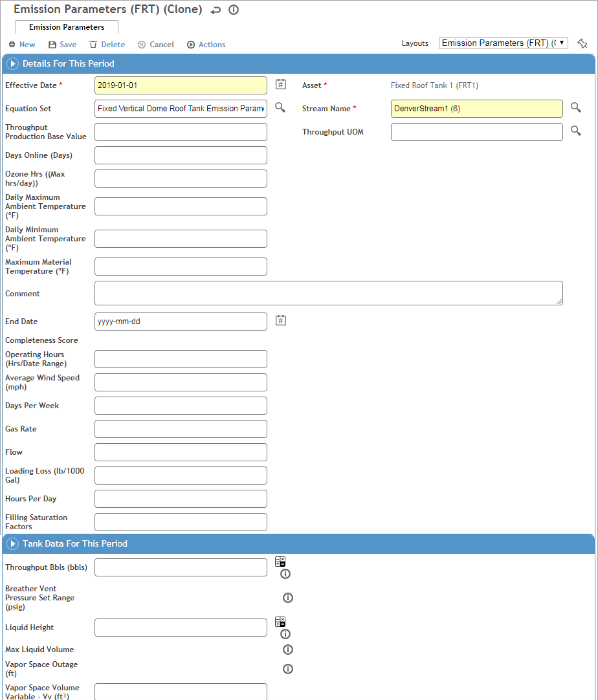Select the Emission Parameters tab
The image size is (598, 700).
tap(67, 27)
